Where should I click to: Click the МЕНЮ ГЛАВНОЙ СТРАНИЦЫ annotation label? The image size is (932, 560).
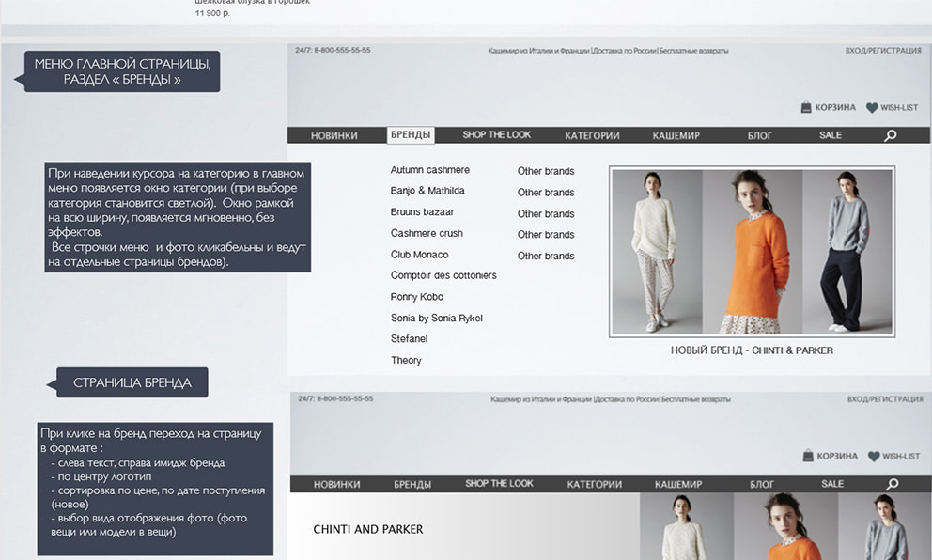[122, 71]
